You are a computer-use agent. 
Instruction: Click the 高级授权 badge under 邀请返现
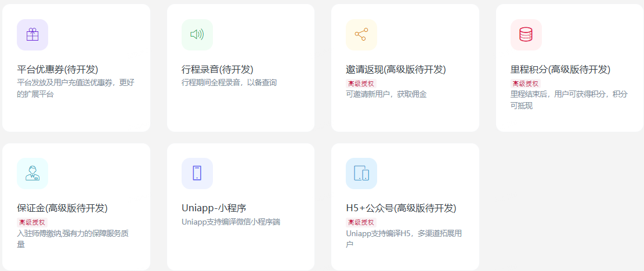[361, 84]
